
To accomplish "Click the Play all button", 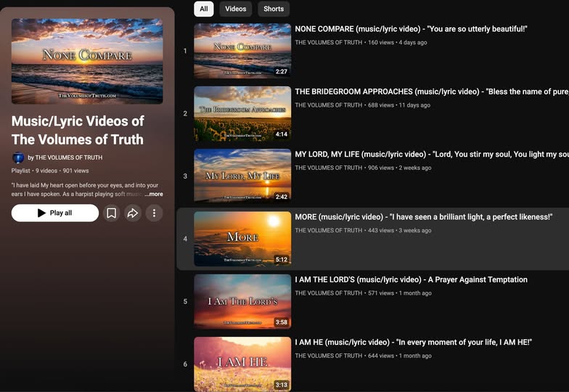I will [55, 213].
